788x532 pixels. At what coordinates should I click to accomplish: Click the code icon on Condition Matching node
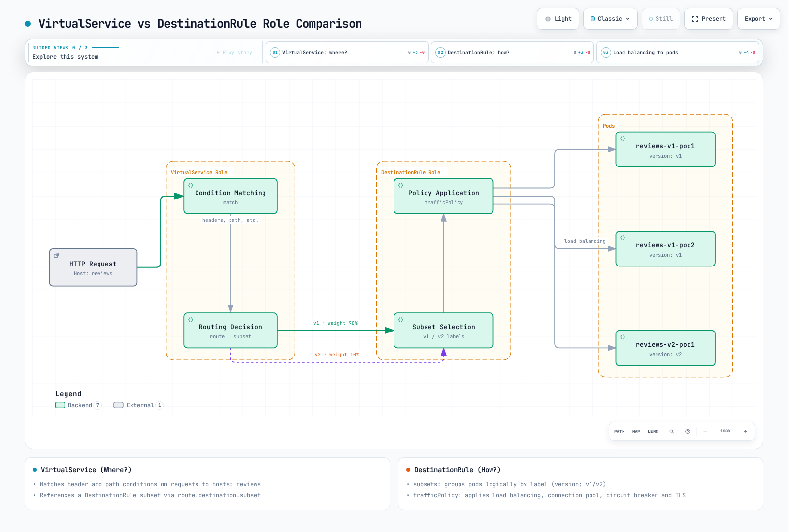pos(191,185)
